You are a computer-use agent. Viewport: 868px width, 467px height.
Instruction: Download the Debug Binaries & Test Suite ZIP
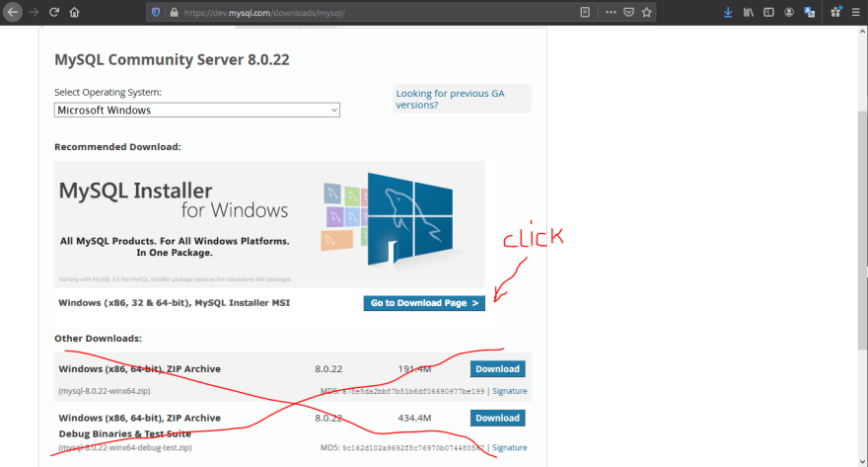(x=498, y=418)
